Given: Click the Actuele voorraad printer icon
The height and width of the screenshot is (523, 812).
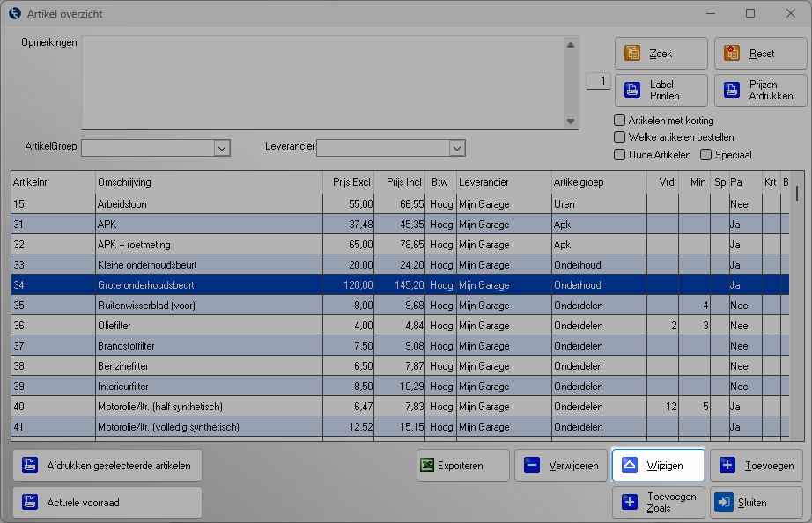Looking at the screenshot, I should coord(30,502).
